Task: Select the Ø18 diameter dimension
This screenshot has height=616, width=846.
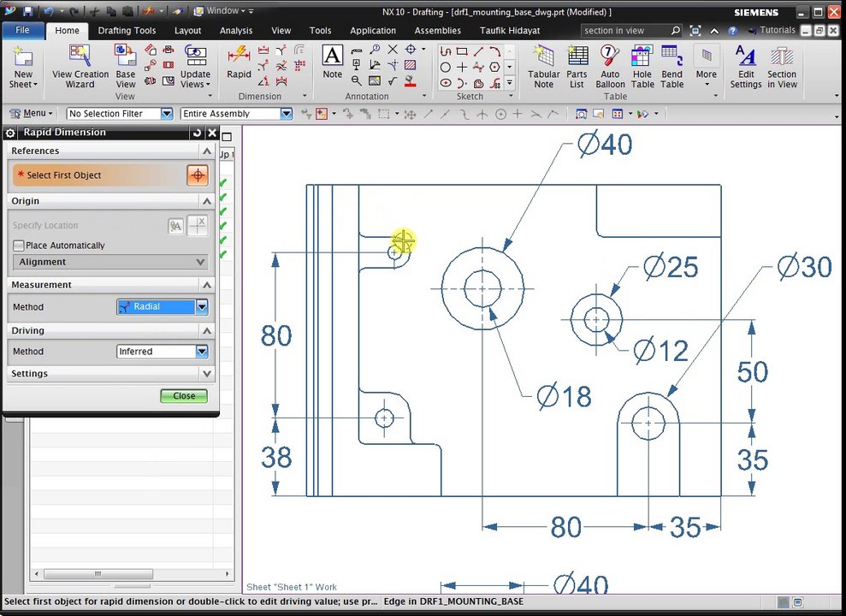Action: pyautogui.click(x=564, y=397)
